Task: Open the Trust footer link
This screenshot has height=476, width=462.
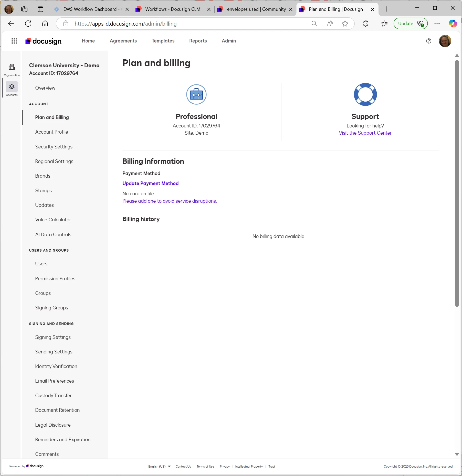Action: [x=272, y=467]
